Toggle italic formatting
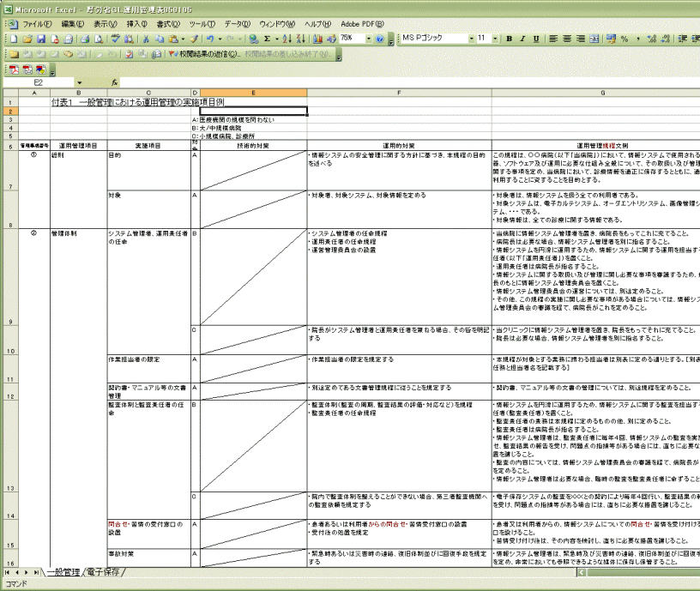The width and height of the screenshot is (700, 591). (522, 39)
